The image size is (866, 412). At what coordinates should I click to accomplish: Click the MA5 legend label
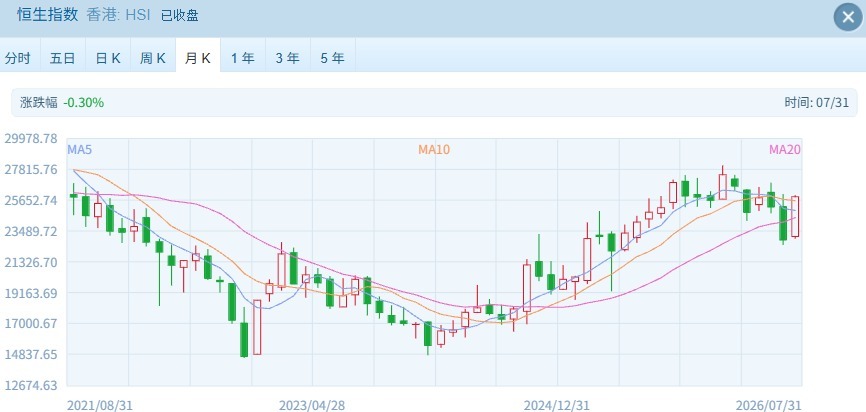tap(78, 150)
